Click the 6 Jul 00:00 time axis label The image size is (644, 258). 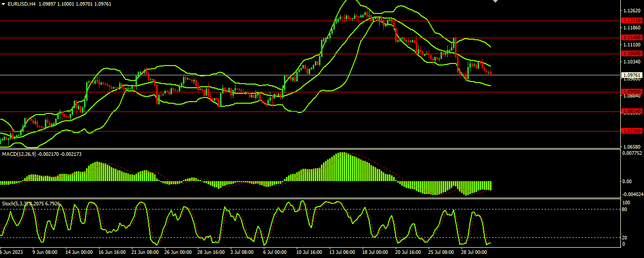(x=275, y=253)
